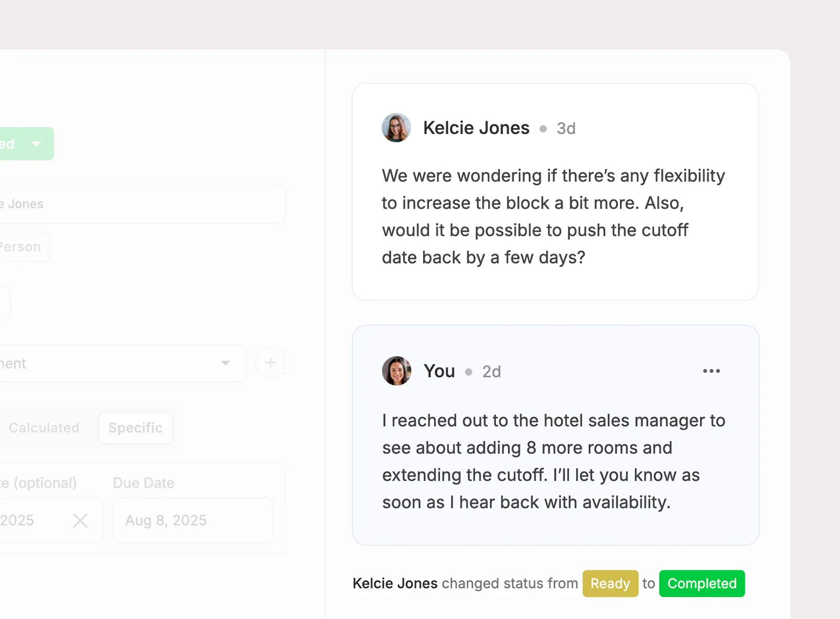840x619 pixels.
Task: Click the 2d timestamp on your comment
Action: 491,372
